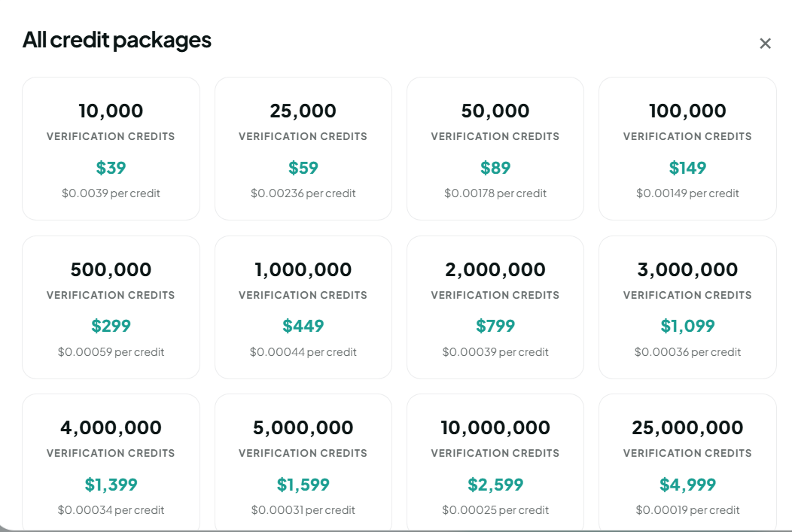The width and height of the screenshot is (792, 532).
Task: Click the $0.0039 per credit text
Action: [111, 193]
